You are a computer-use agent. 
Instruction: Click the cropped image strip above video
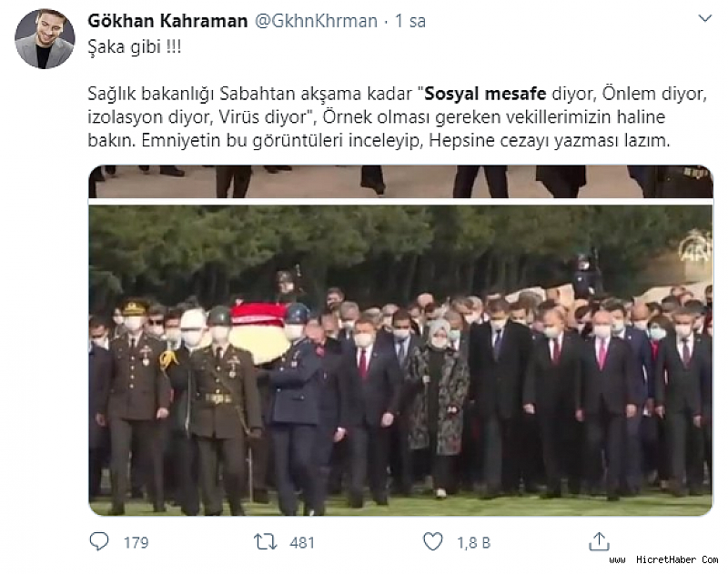[x=400, y=181]
